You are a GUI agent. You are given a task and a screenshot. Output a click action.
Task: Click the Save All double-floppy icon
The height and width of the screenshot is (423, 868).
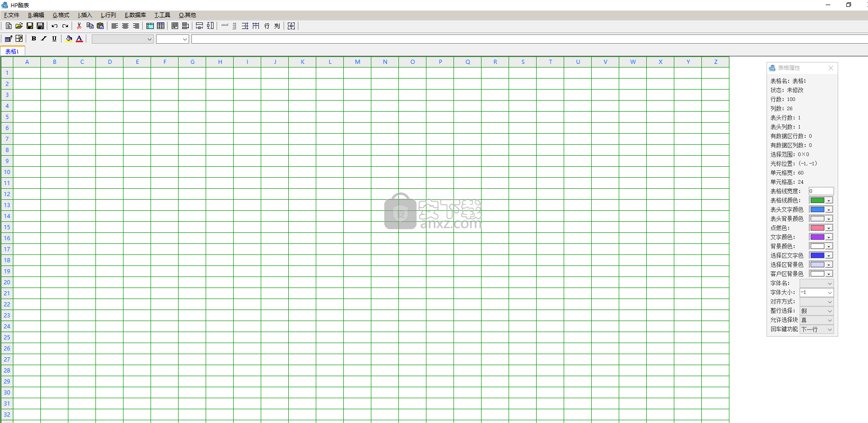pos(40,26)
